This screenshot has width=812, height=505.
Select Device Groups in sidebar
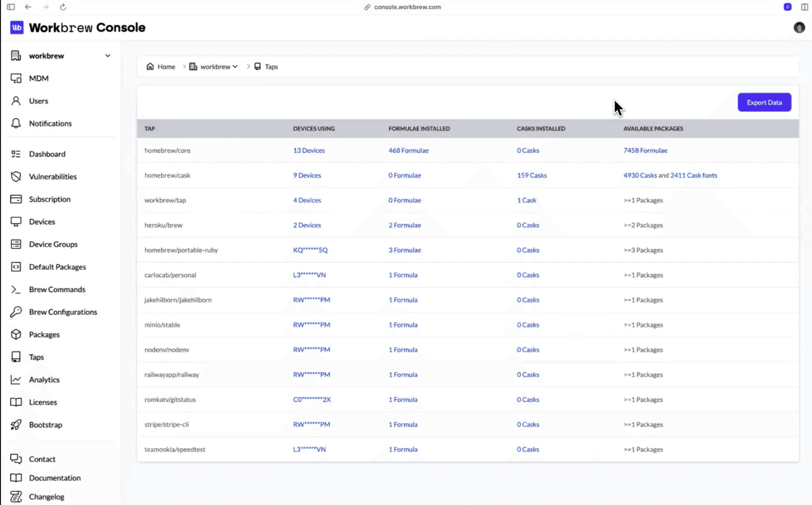coord(53,244)
